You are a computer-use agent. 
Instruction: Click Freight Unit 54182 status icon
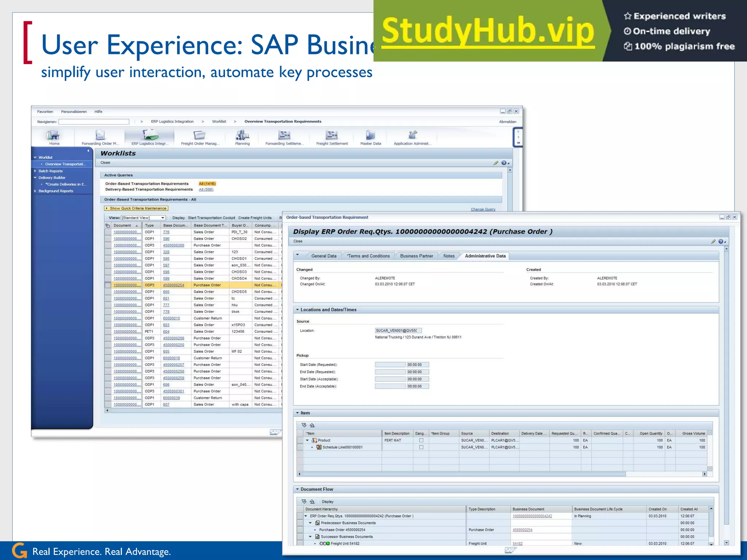coord(325,544)
